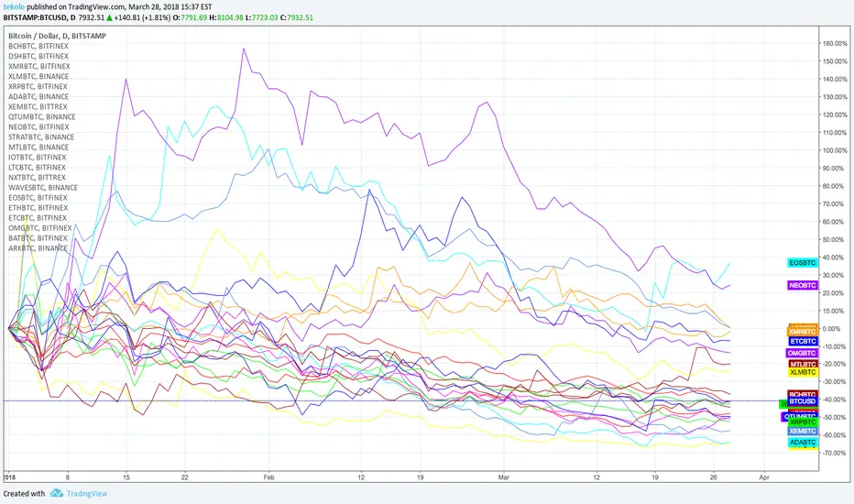Select 'MTLBTC, BINANCE' legend entry
The height and width of the screenshot is (504, 854).
tap(38, 148)
